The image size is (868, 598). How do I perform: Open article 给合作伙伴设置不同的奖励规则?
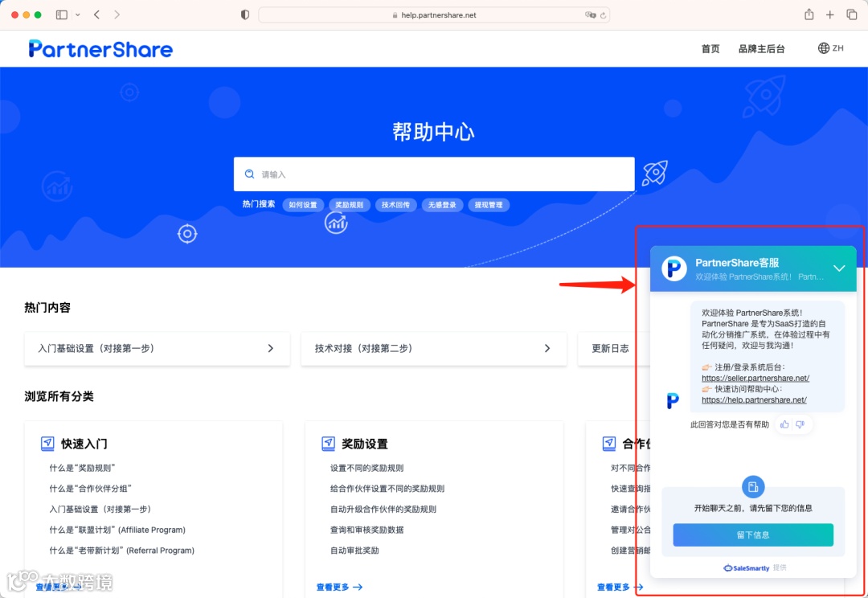point(387,489)
